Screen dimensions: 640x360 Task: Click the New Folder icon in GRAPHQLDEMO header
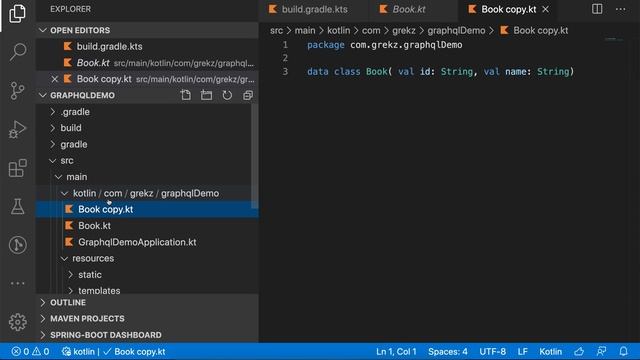(x=207, y=95)
